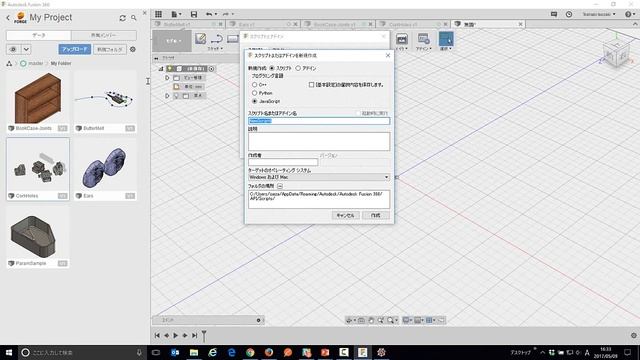Open the BookCase-Joints thumbnail
The height and width of the screenshot is (360, 640).
[x=38, y=98]
